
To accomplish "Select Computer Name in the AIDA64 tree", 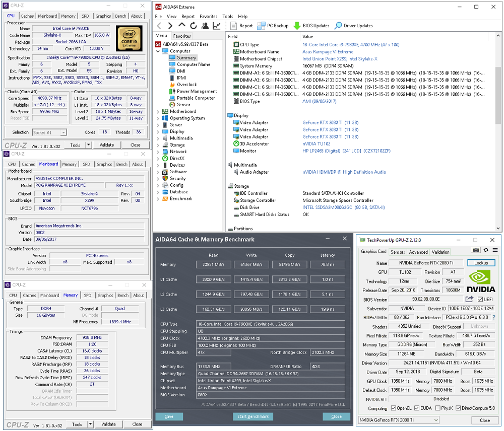I will click(194, 64).
